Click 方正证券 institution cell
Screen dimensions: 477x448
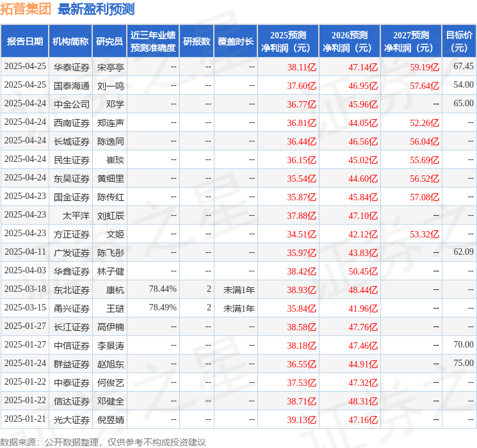tap(72, 234)
